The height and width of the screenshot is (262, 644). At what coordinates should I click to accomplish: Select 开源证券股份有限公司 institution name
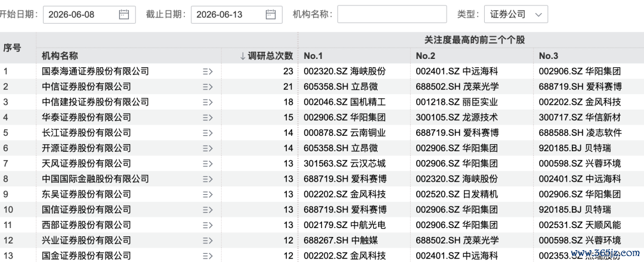(86, 148)
